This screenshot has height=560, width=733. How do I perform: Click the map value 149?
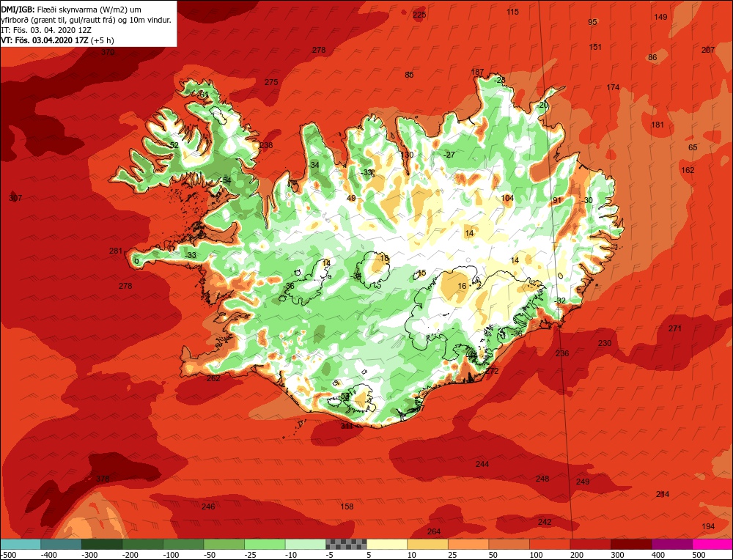(660, 17)
